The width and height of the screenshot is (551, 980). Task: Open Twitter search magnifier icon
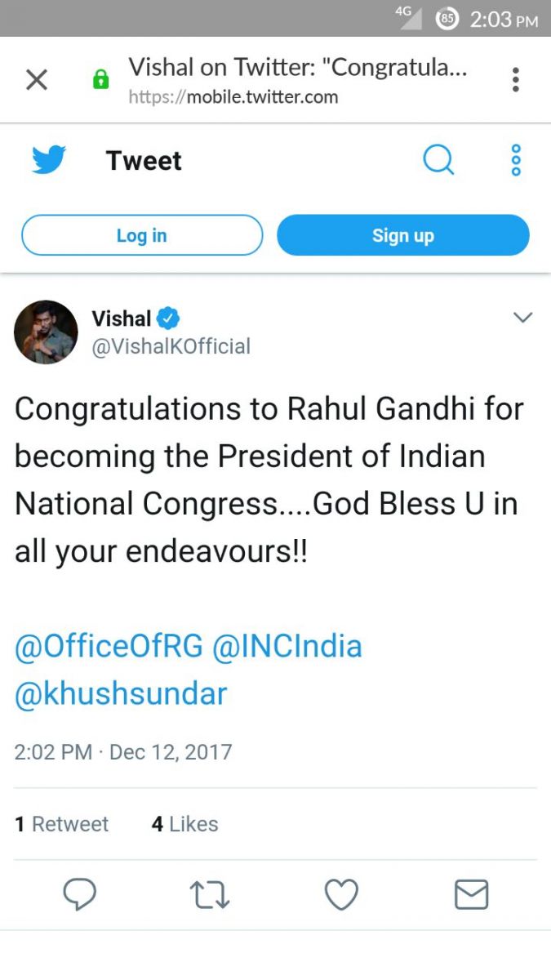438,160
